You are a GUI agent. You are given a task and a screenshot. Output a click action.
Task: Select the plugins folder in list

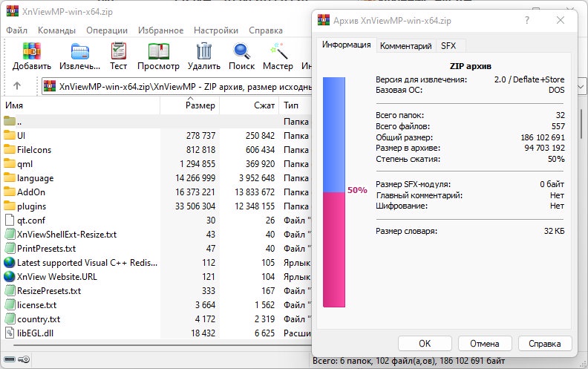coord(31,206)
